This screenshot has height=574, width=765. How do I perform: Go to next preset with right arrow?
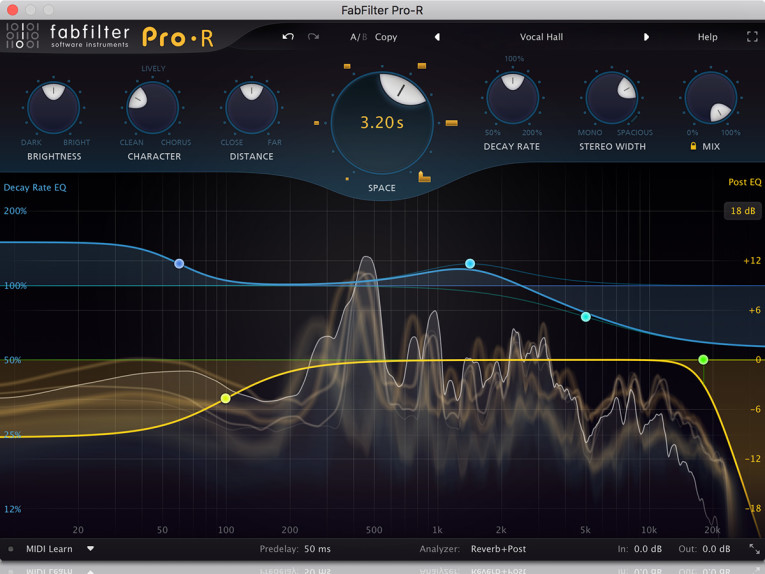[646, 37]
